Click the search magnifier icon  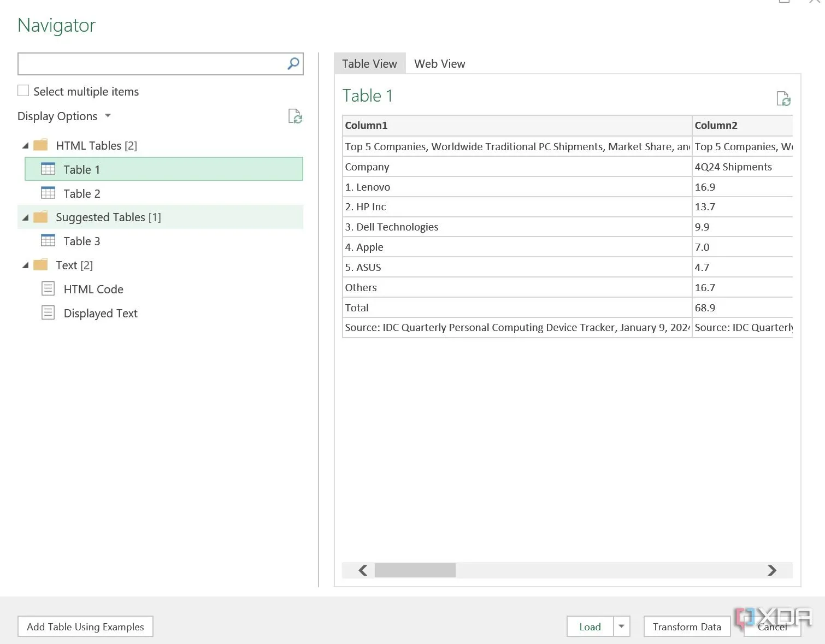click(293, 64)
